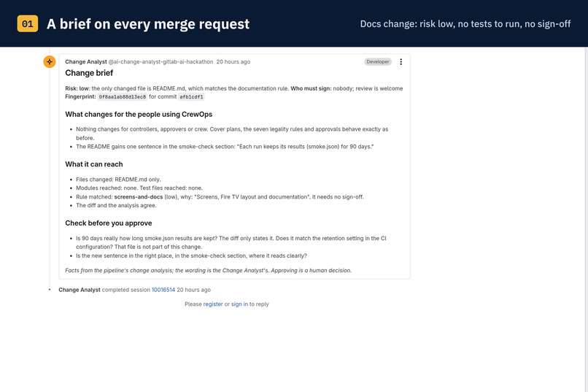Select the fingerprint code 0f8aa1ab88d13ec8

(123, 97)
